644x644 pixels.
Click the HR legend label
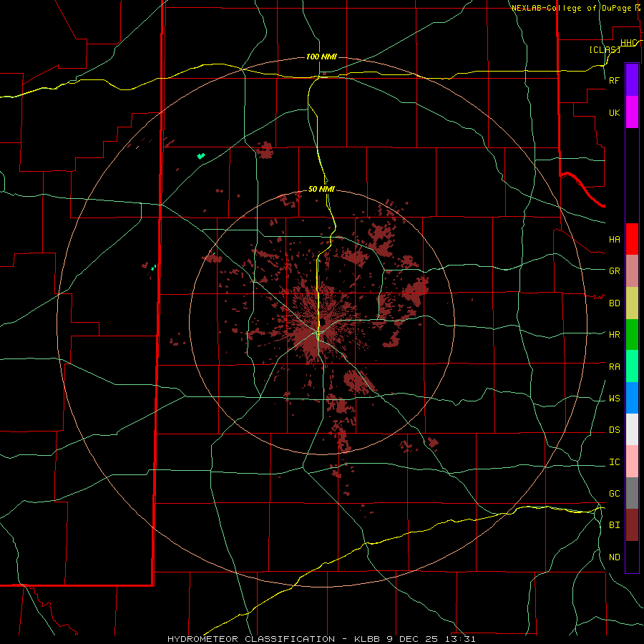(x=614, y=335)
